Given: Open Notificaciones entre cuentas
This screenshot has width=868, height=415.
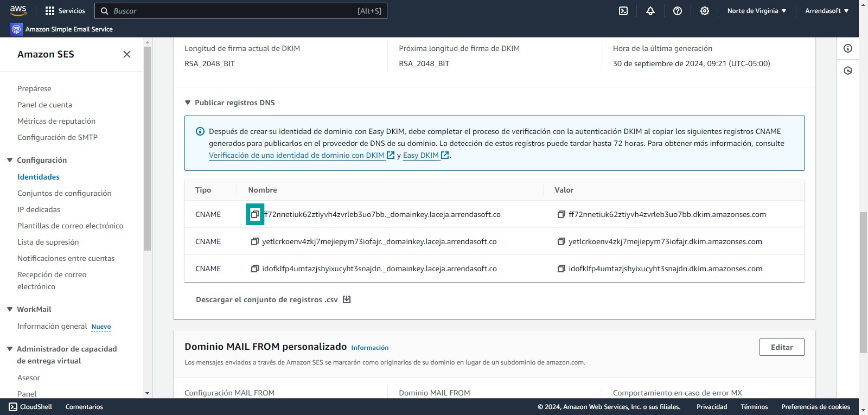Looking at the screenshot, I should (66, 258).
